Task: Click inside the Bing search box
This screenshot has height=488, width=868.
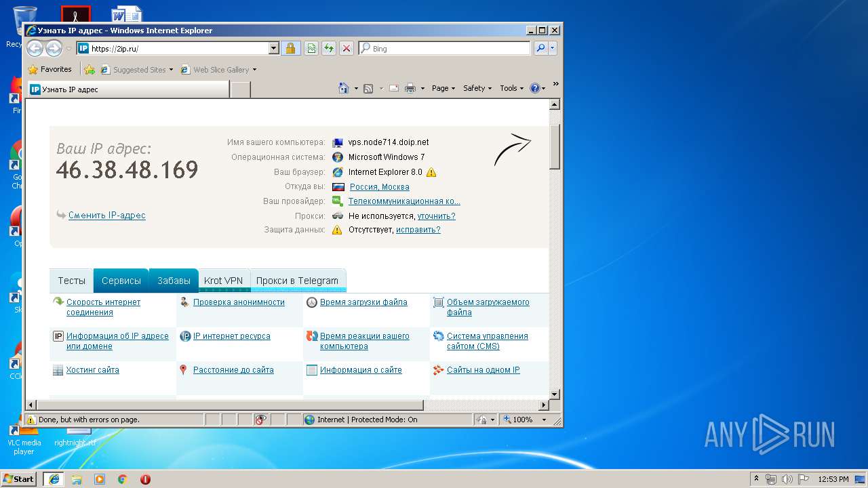Action: [x=445, y=48]
